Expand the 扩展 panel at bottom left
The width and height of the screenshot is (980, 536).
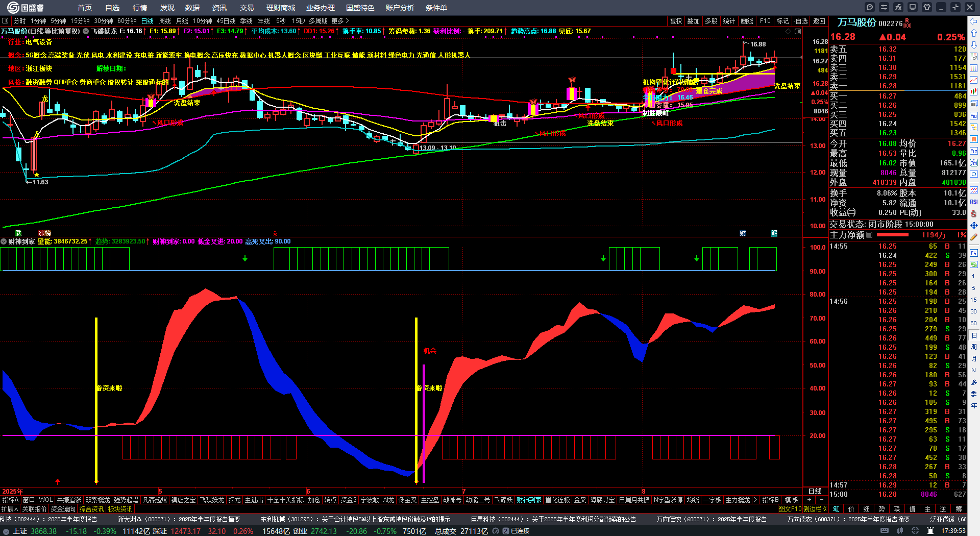[x=10, y=509]
